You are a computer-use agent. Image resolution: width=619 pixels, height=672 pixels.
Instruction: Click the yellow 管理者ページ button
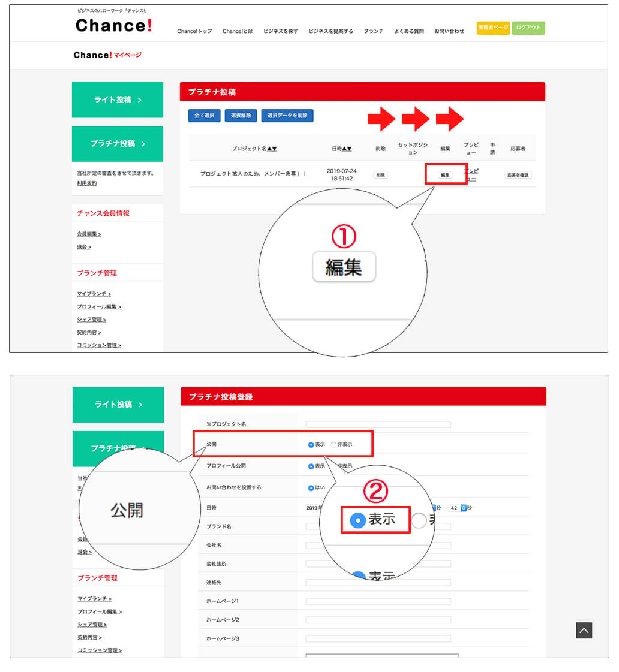coord(493,28)
